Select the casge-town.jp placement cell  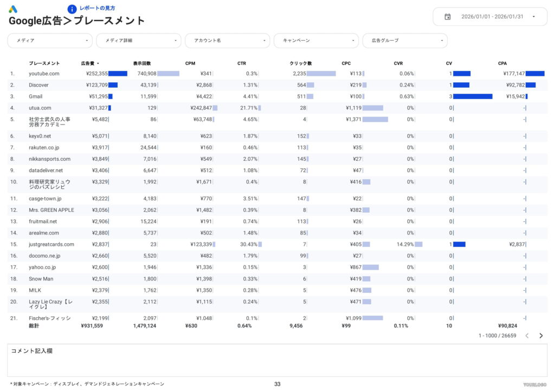45,199
